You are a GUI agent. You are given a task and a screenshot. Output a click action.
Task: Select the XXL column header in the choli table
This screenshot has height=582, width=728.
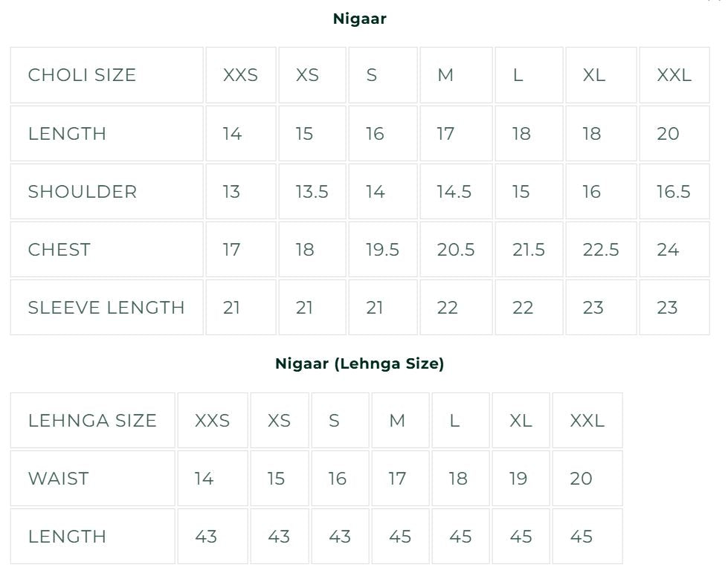(x=674, y=75)
